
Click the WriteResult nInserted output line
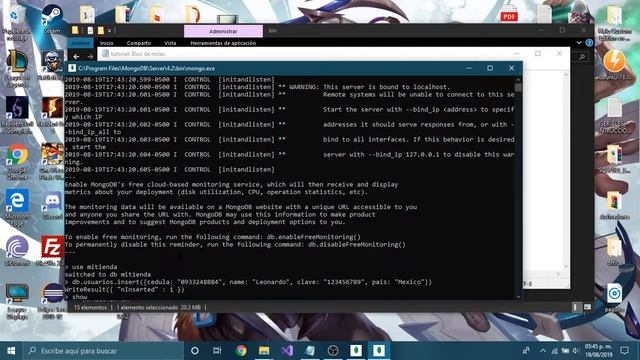click(x=124, y=289)
